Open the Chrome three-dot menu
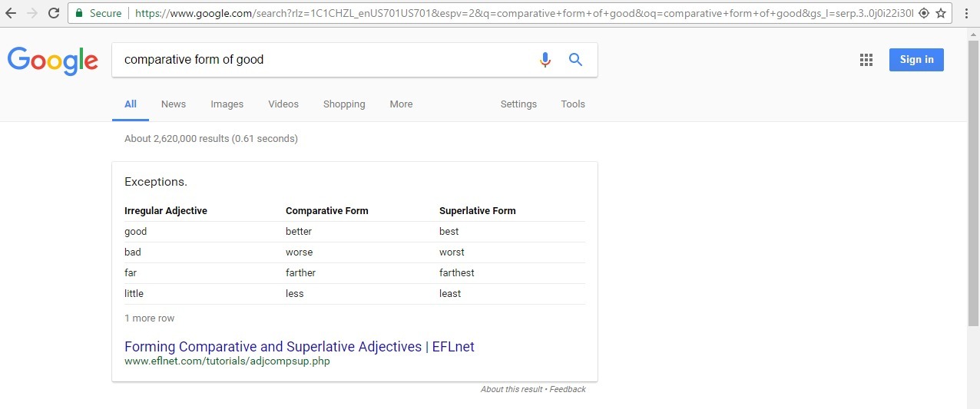 966,13
